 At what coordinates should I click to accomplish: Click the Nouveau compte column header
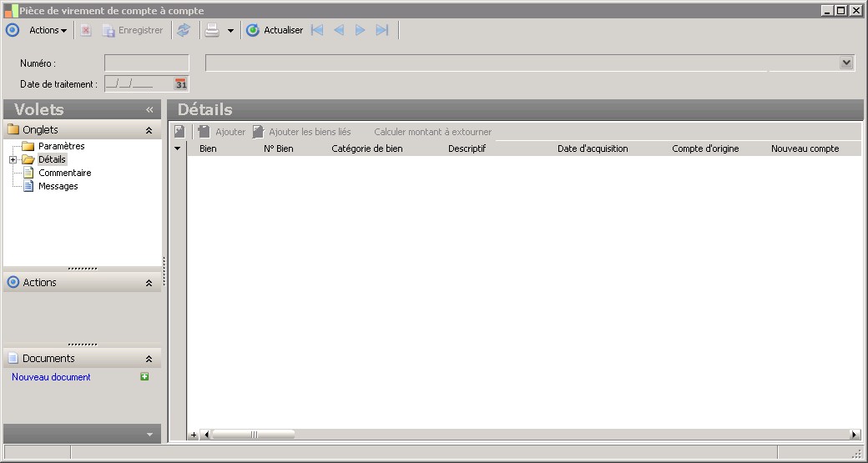click(x=805, y=148)
